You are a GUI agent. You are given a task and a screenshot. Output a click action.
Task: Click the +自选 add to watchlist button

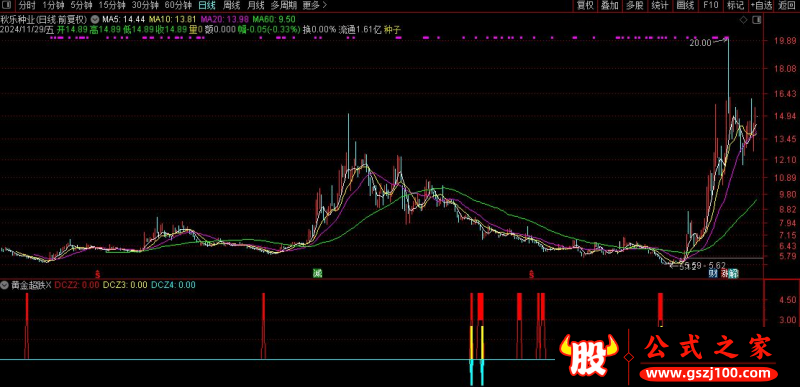pos(761,6)
